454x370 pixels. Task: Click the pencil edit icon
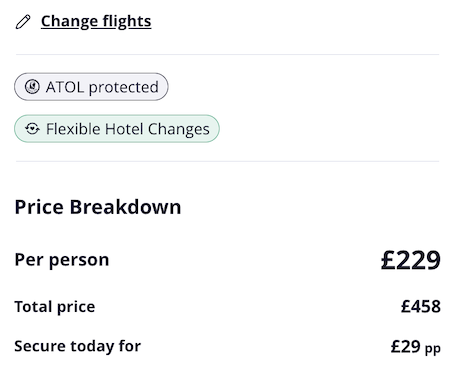[23, 22]
